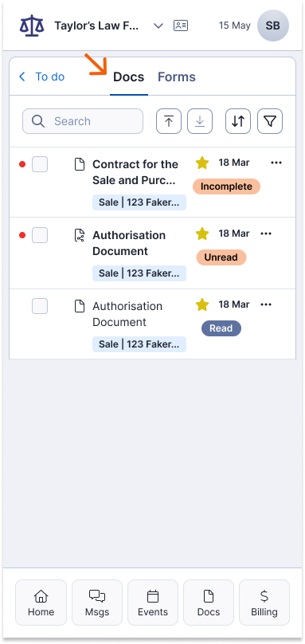
Task: Open the filter funnel button
Action: coord(270,121)
